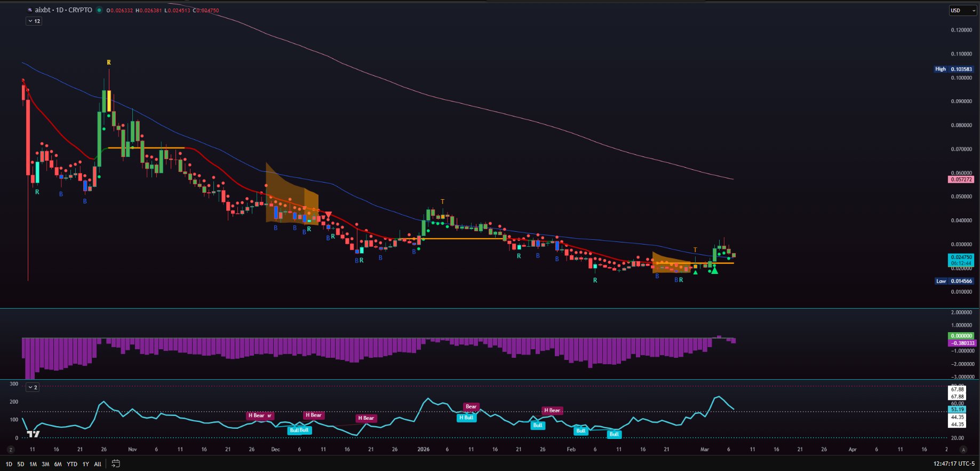The image size is (980, 471).
Task: Click the aixbt symbol title
Action: point(63,10)
